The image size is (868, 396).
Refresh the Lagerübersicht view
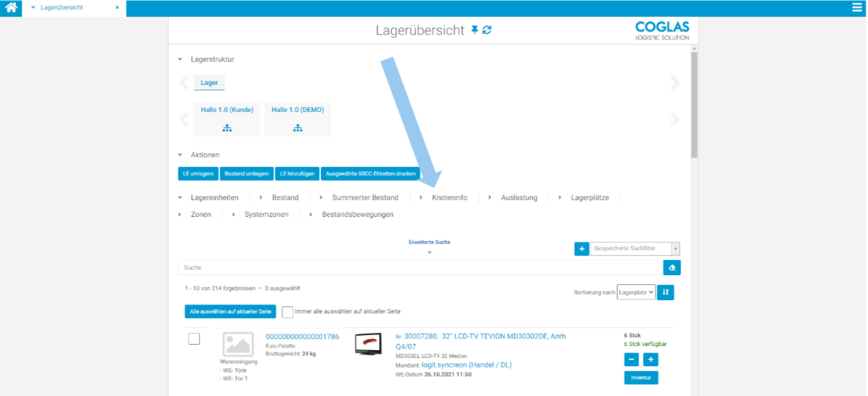tap(487, 30)
